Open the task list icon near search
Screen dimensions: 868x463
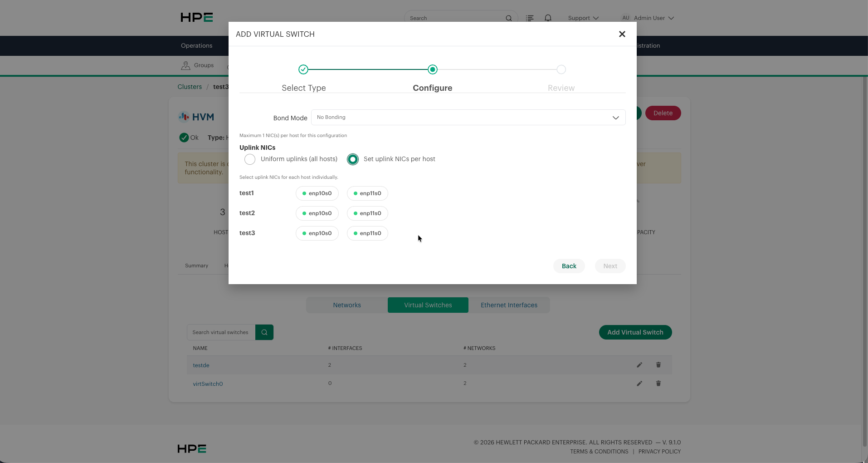529,18
